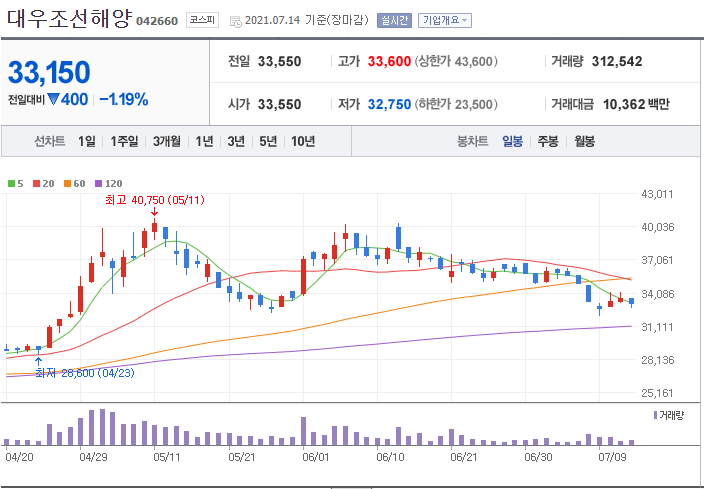Click the 선차트 label
This screenshot has width=704, height=489.
pyautogui.click(x=50, y=141)
